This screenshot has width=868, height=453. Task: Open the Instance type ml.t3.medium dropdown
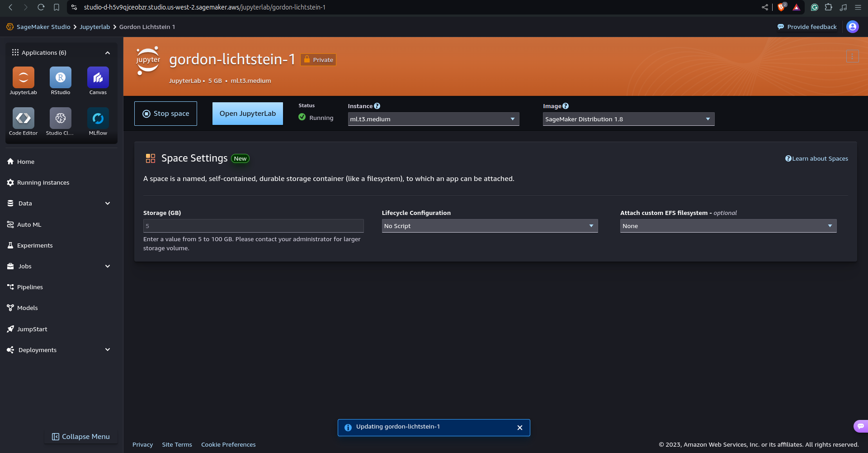pyautogui.click(x=433, y=119)
